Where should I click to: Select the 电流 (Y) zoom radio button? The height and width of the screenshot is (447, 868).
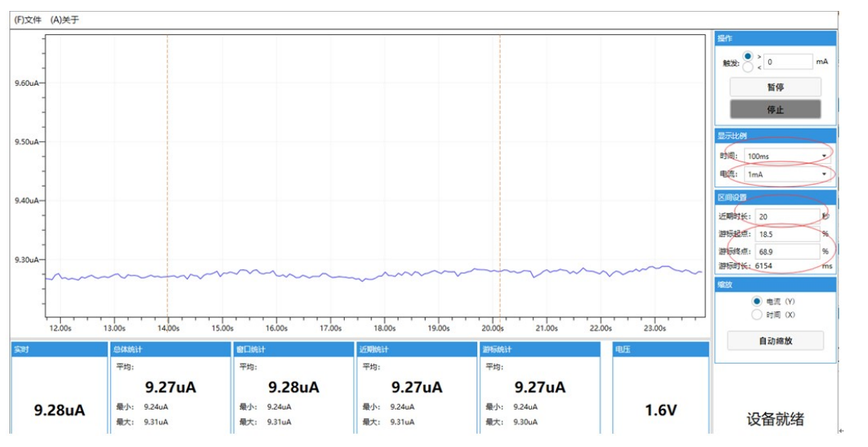(756, 301)
